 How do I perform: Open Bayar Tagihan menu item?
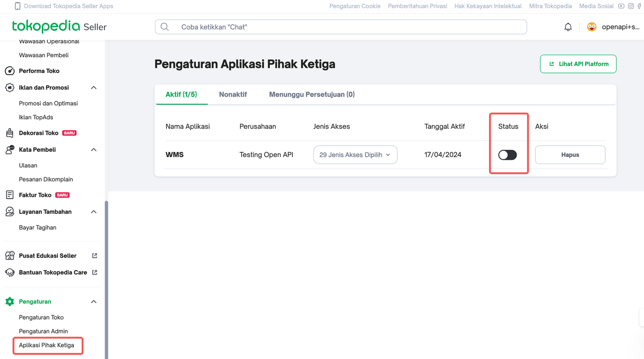click(x=38, y=227)
